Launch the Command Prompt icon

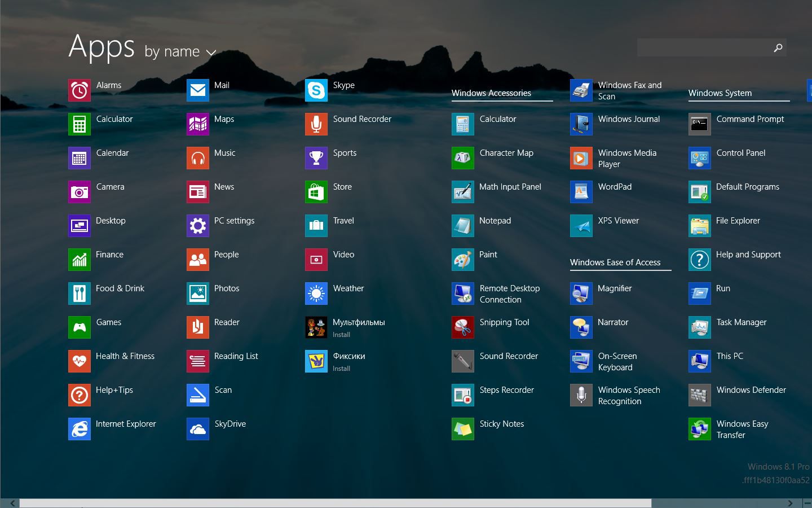point(700,124)
